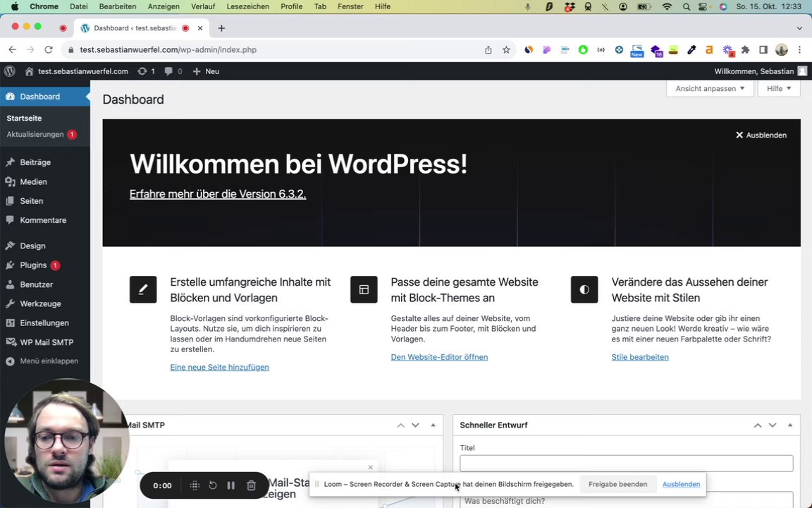Expand the Hilfe dropdown
Viewport: 812px width, 508px height.
coord(779,89)
